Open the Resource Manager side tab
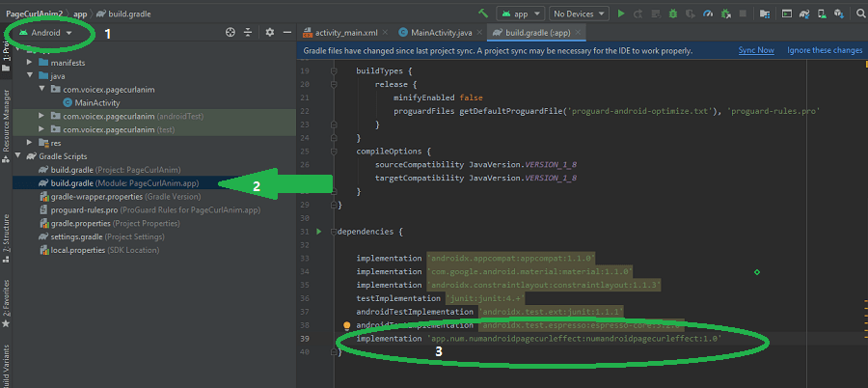Viewport: 868px width, 388px height. click(x=6, y=126)
